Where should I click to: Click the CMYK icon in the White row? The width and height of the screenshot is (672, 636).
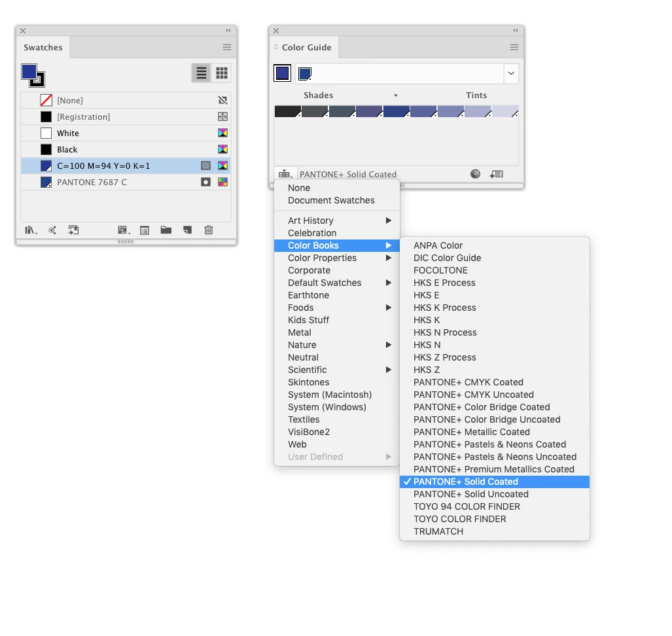click(x=222, y=133)
